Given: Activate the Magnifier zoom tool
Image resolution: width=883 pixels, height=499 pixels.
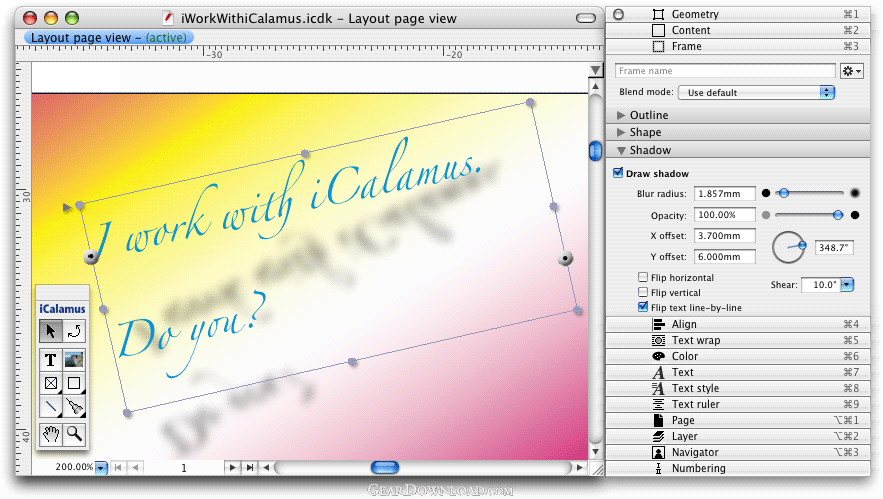Looking at the screenshot, I should pos(74,434).
